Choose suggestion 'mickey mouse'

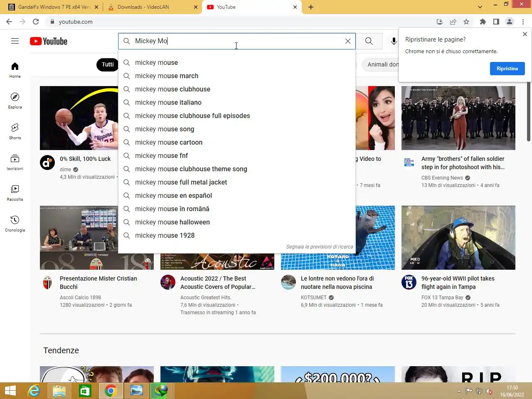point(237,62)
